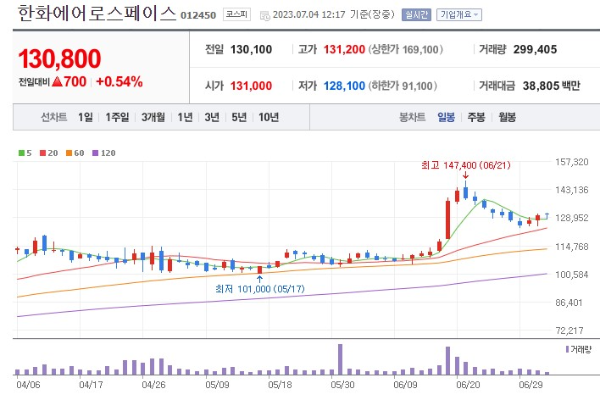
Task: Select the 3개월 line chart tab
Action: coord(153,117)
